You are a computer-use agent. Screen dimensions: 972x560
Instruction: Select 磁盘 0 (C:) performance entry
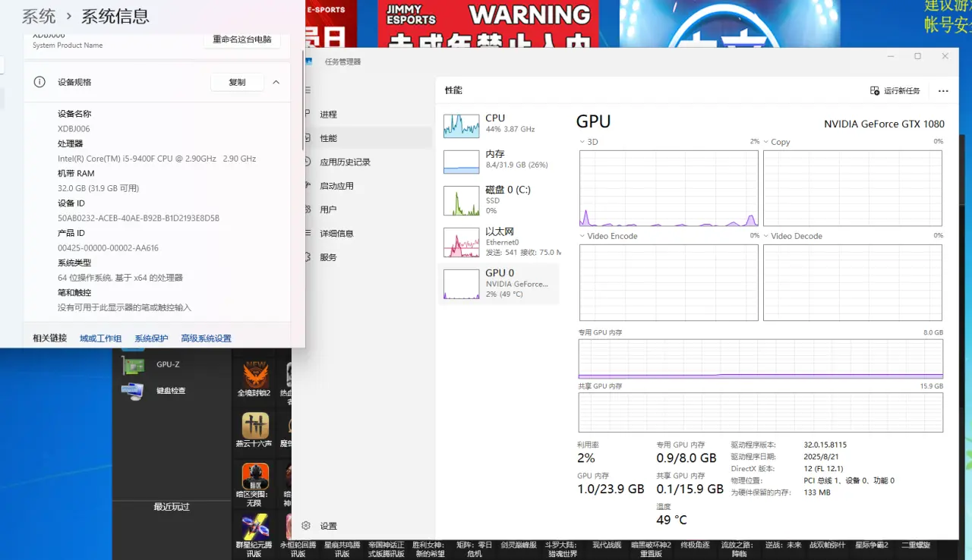(461, 200)
